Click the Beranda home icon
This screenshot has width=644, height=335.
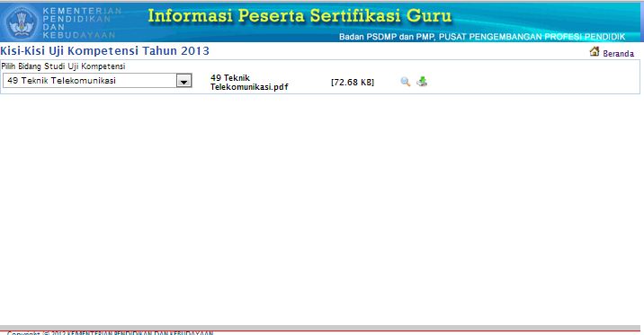[595, 52]
